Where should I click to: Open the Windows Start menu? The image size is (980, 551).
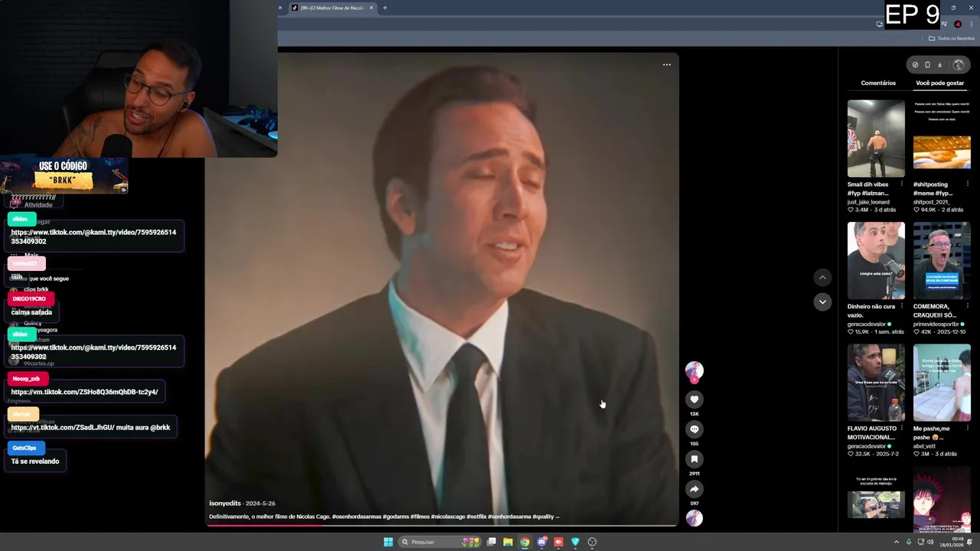tap(388, 542)
